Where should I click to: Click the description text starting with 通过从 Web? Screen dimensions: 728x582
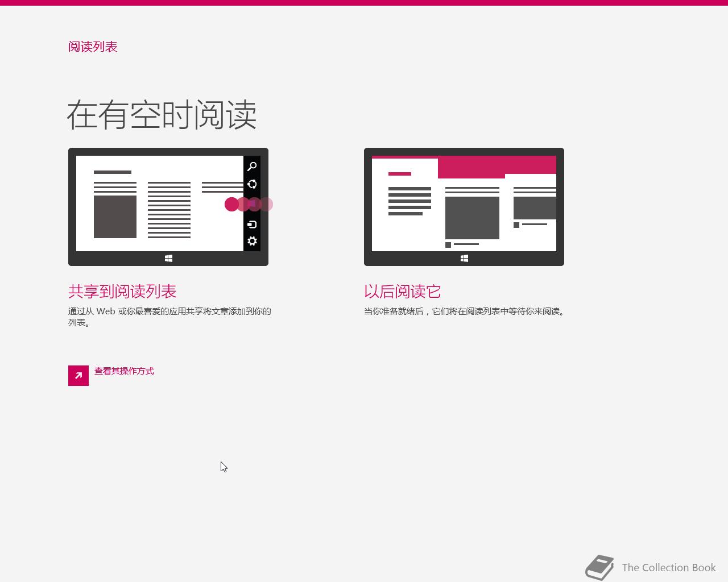[169, 317]
